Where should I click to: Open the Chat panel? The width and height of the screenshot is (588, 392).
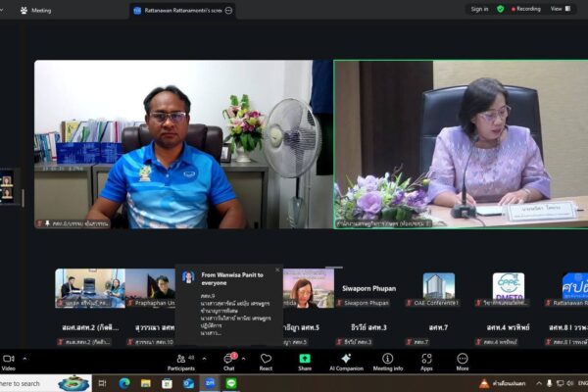tap(228, 359)
